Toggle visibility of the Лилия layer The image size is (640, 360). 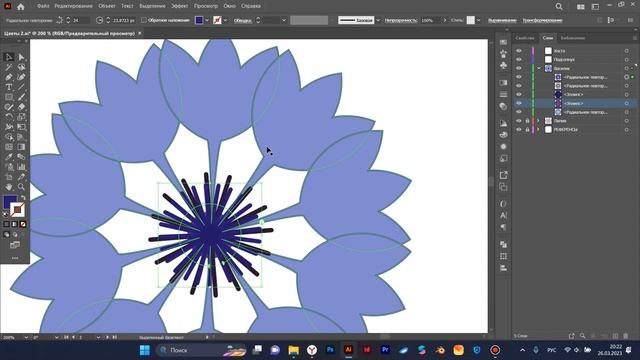click(x=519, y=121)
